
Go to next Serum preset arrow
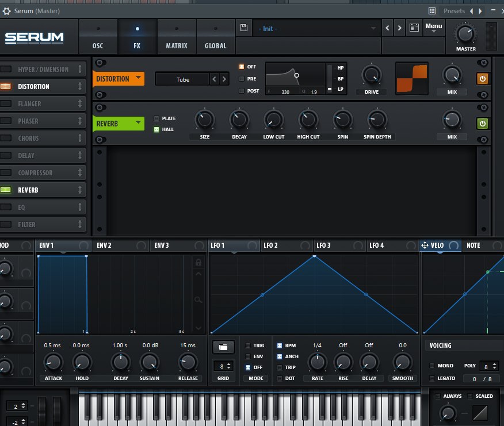pos(399,28)
